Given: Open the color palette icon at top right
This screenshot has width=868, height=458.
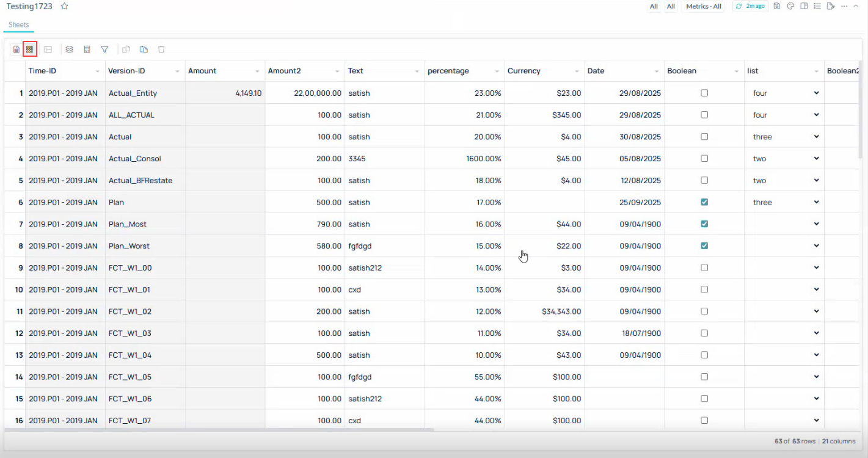Looking at the screenshot, I should [x=790, y=6].
